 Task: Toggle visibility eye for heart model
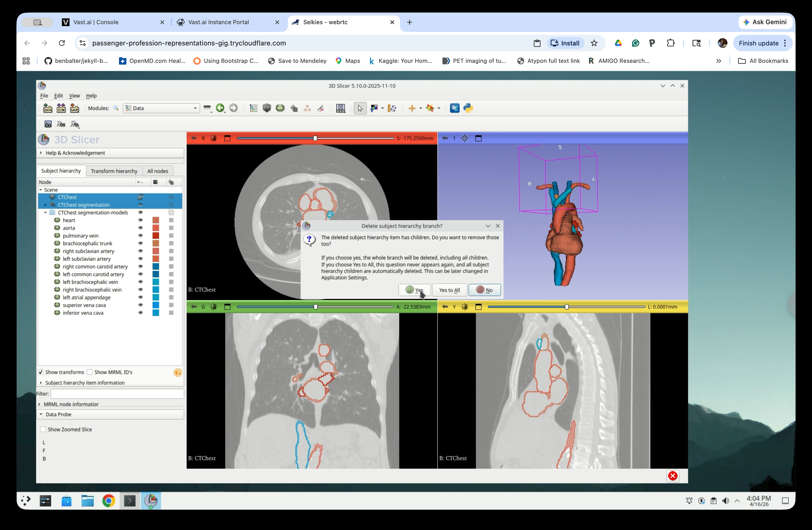pos(140,220)
